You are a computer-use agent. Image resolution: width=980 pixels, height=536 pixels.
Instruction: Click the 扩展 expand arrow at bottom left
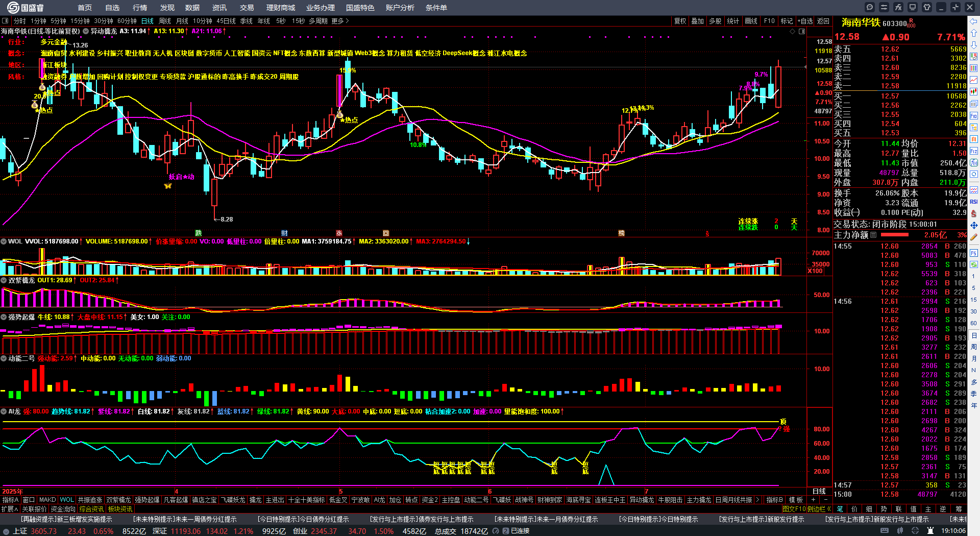click(10, 509)
